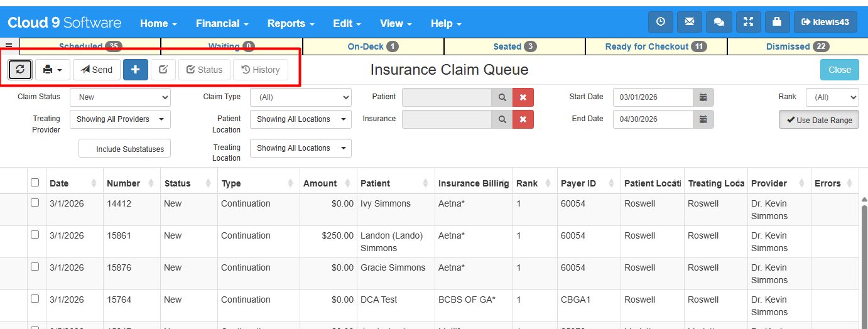The width and height of the screenshot is (868, 329).
Task: Open the clock icon in header
Action: 660,22
